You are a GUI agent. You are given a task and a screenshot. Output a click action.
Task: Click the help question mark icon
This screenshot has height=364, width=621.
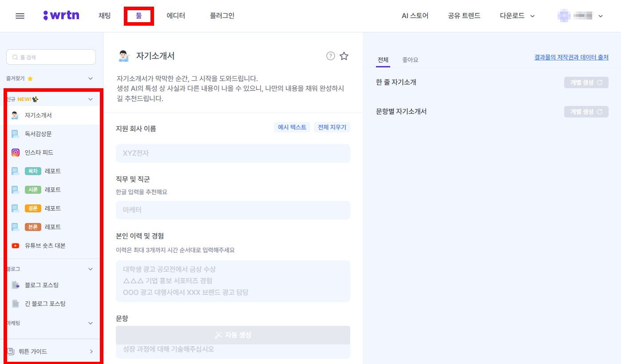pos(330,56)
